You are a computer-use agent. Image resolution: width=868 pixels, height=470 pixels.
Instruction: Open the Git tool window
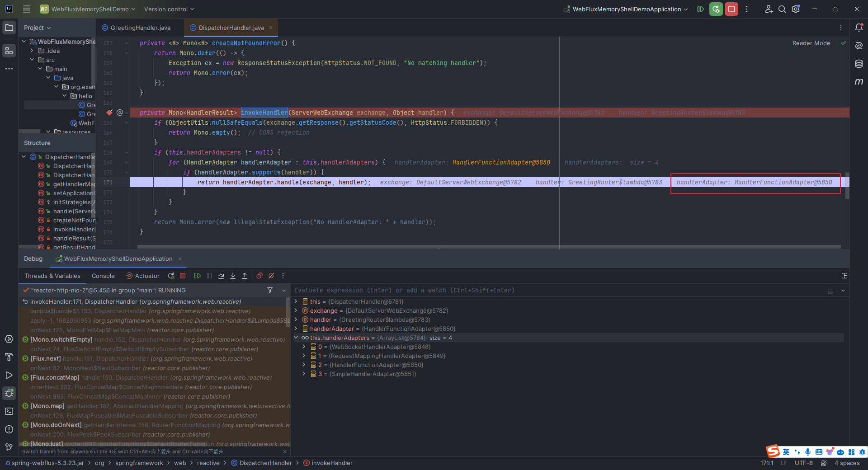(x=9, y=447)
